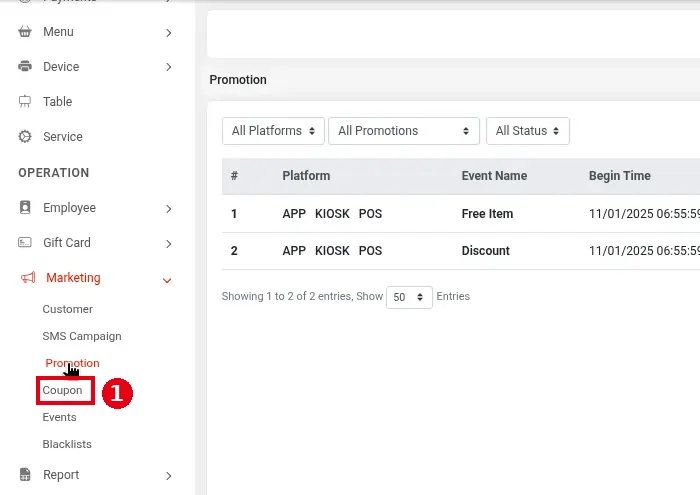Collapse the Marketing section chevron

coord(167,280)
